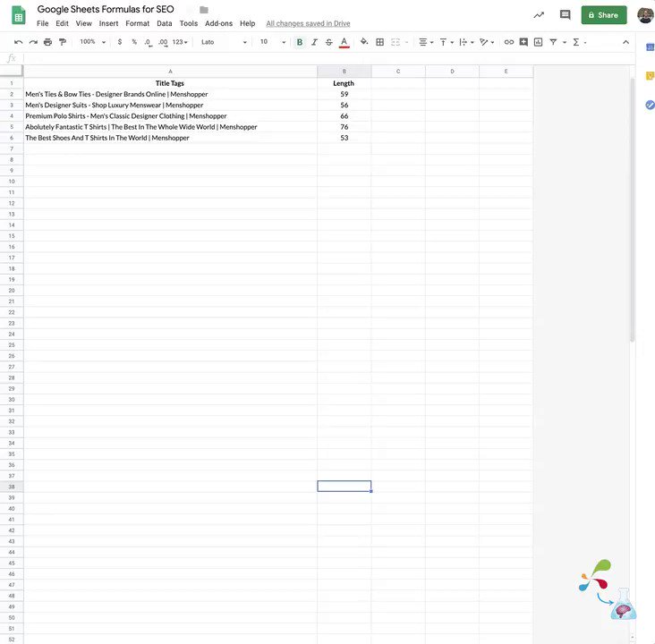
Task: Select the 'Title Tags' header cell
Action: (x=170, y=83)
